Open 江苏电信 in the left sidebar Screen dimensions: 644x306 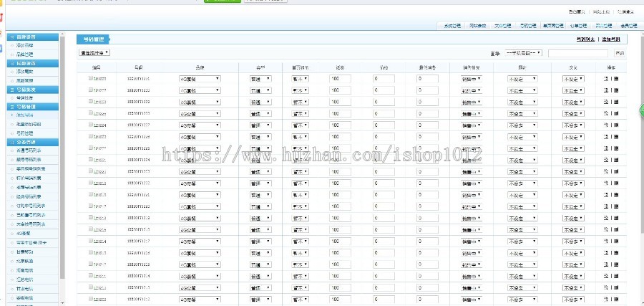click(x=24, y=279)
